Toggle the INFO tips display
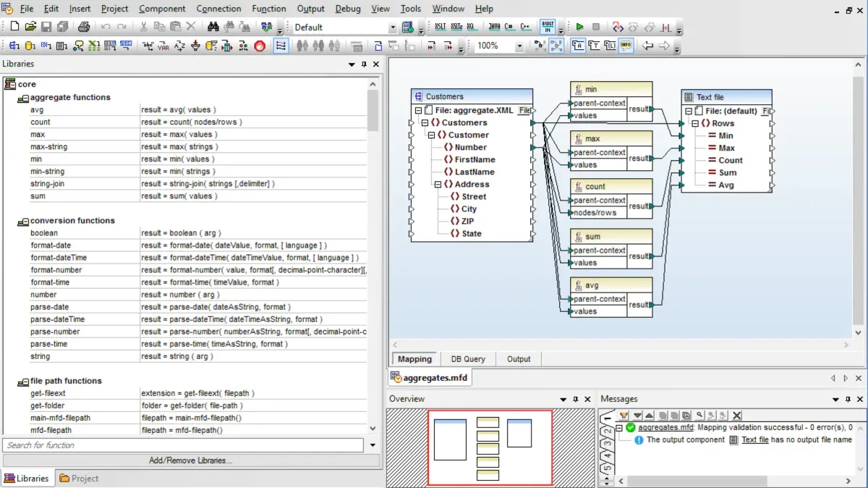The width and height of the screenshot is (868, 488). click(626, 45)
